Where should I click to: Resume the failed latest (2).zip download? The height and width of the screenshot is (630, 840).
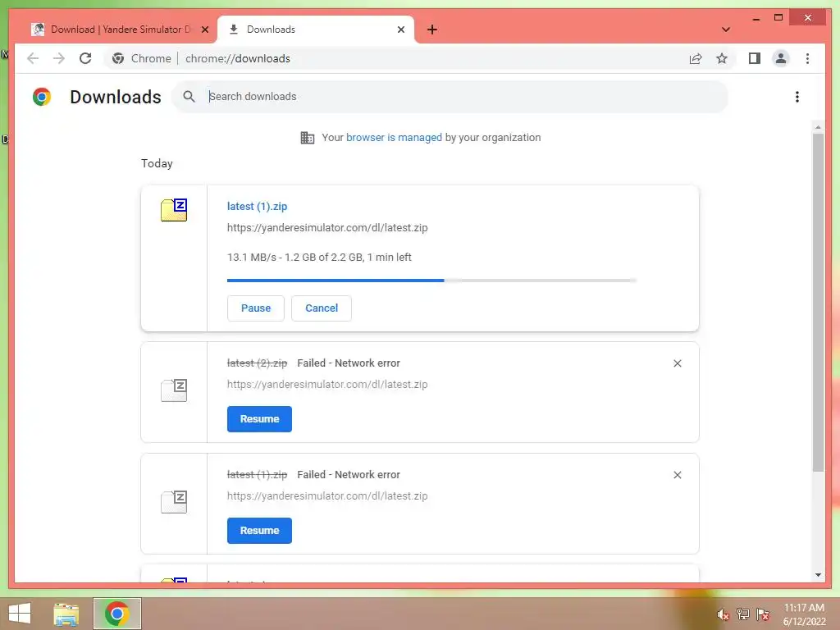pyautogui.click(x=259, y=419)
